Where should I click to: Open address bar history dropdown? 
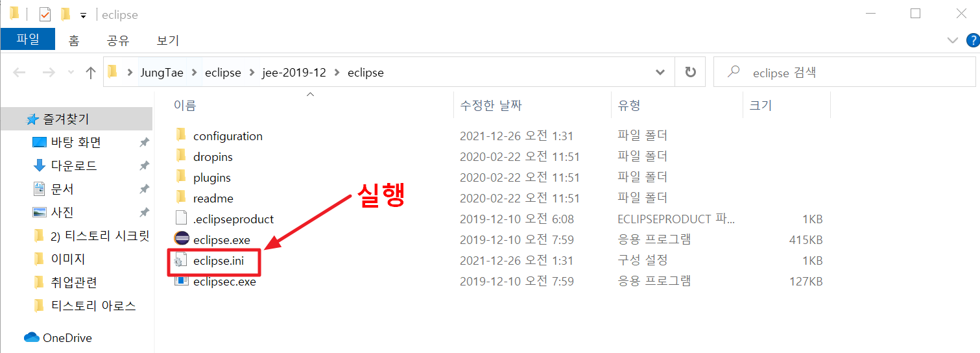pos(660,73)
